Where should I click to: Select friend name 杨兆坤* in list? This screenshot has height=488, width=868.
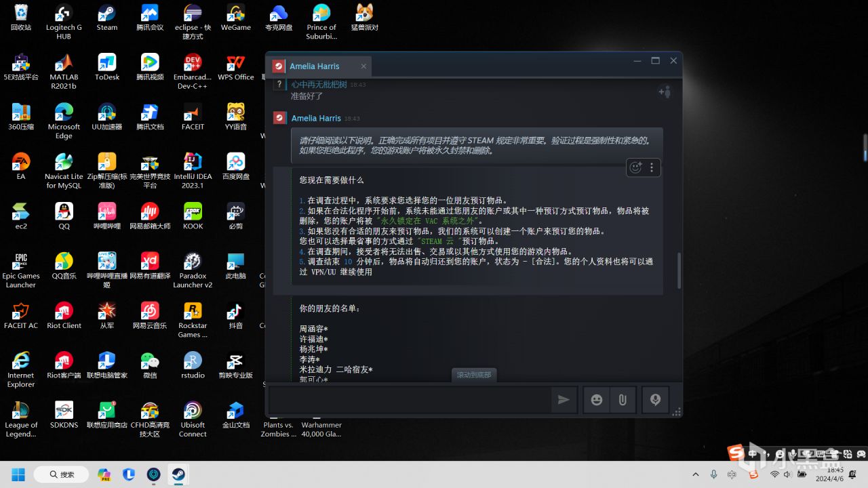pyautogui.click(x=313, y=350)
